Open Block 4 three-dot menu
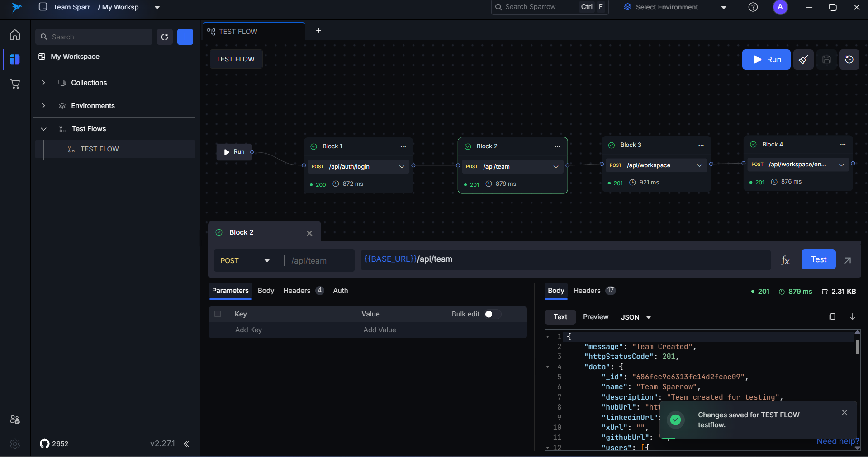The height and width of the screenshot is (457, 868). click(843, 145)
